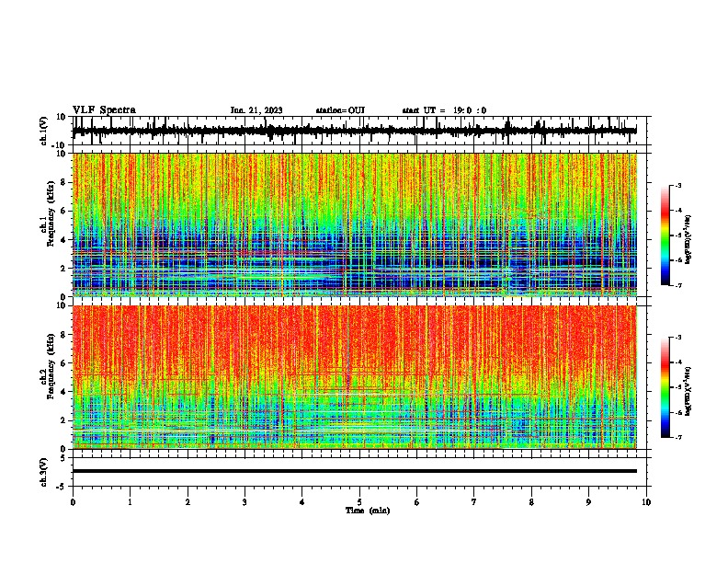728x563 pixels.
Task: Select the date text "Jan. 21, 2023"
Action: (256, 110)
